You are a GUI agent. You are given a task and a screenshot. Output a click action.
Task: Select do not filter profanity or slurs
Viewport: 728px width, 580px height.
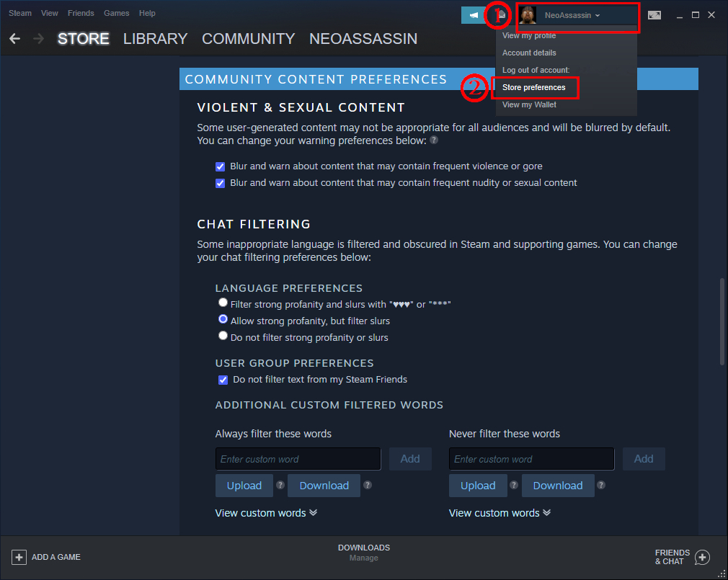coord(223,336)
